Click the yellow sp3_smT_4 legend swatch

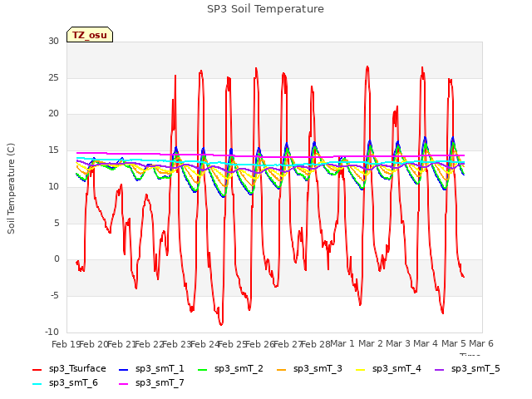click(360, 369)
